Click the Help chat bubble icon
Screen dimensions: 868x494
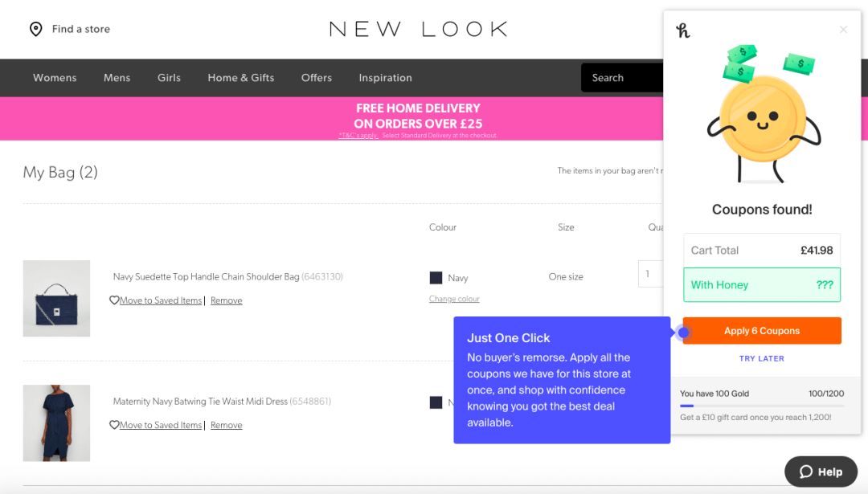point(806,472)
